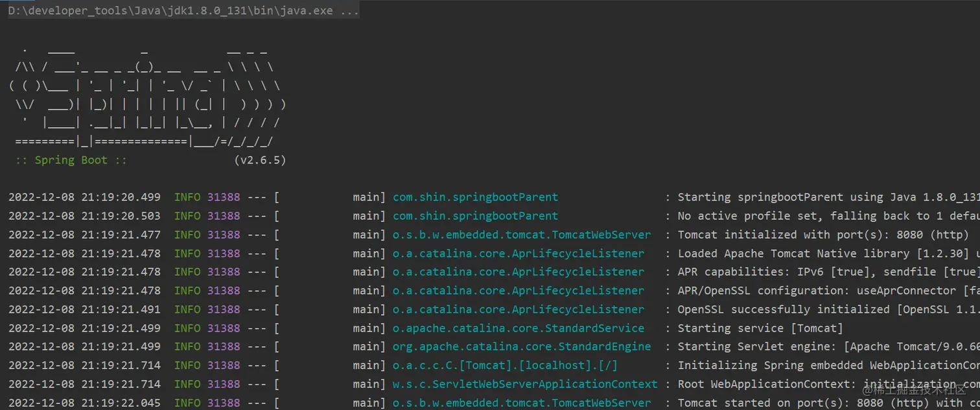Click 'Starting service [Tomcat]' message
Image resolution: width=980 pixels, height=410 pixels.
point(760,328)
